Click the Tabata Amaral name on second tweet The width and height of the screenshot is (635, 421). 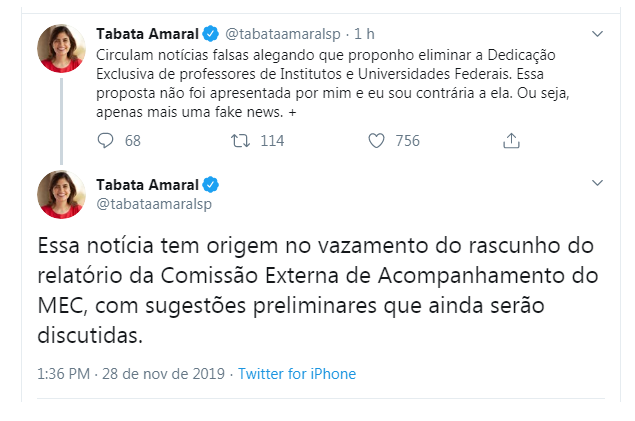coord(147,184)
